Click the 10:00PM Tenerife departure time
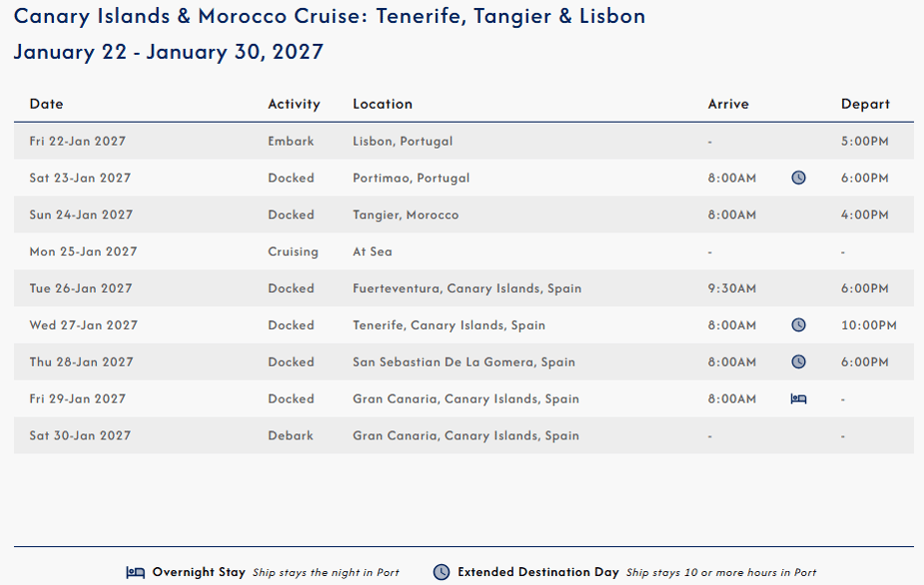 click(x=869, y=325)
